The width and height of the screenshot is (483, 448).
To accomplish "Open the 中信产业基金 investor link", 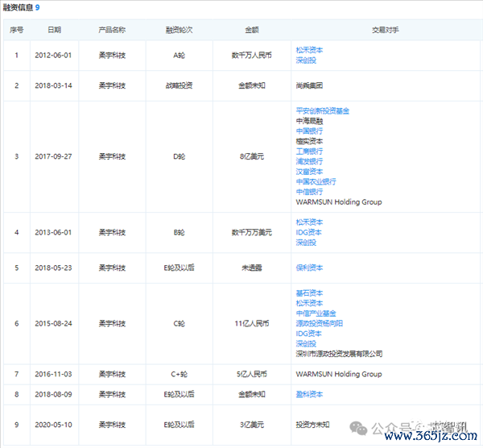I will 316,313.
